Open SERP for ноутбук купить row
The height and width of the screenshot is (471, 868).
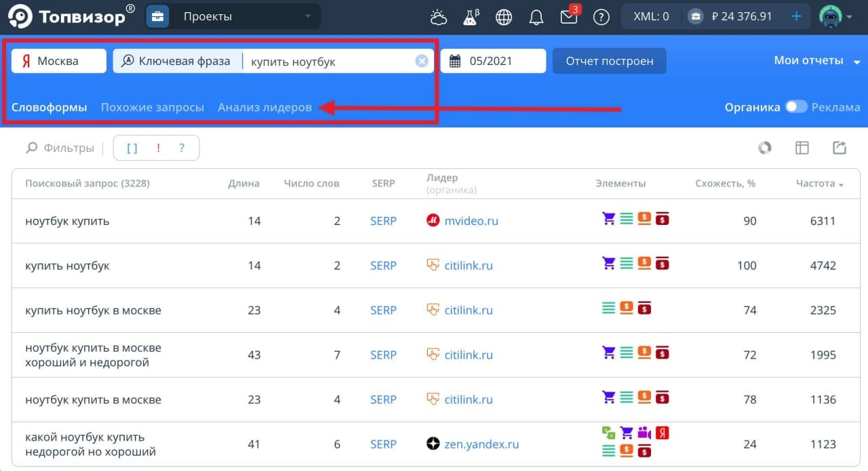(383, 221)
